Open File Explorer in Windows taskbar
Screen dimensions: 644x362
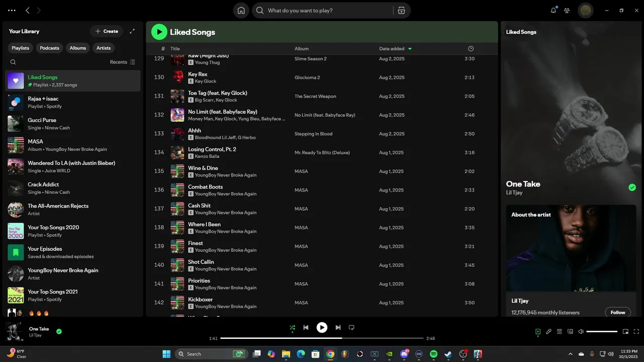click(286, 354)
